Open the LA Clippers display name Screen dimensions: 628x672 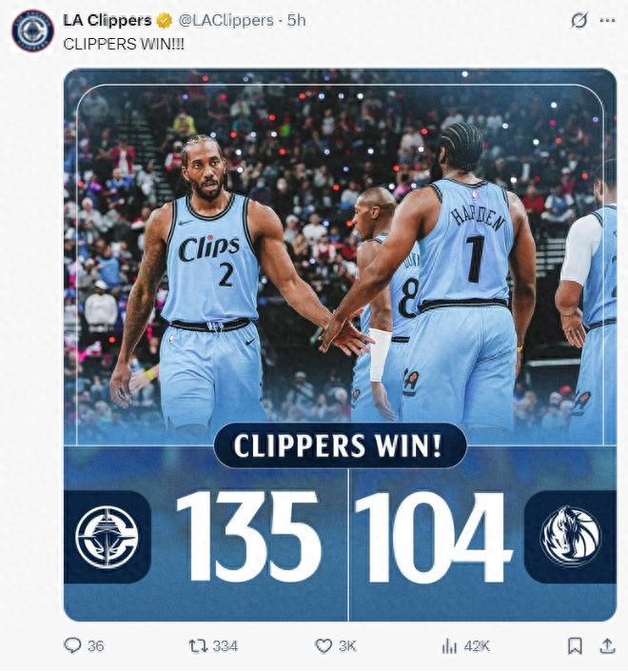[x=108, y=20]
